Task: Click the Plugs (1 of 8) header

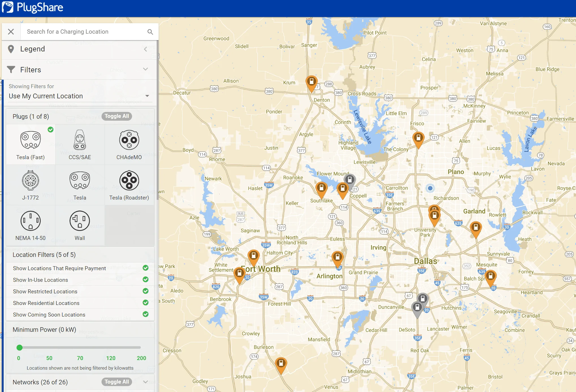Action: point(31,116)
